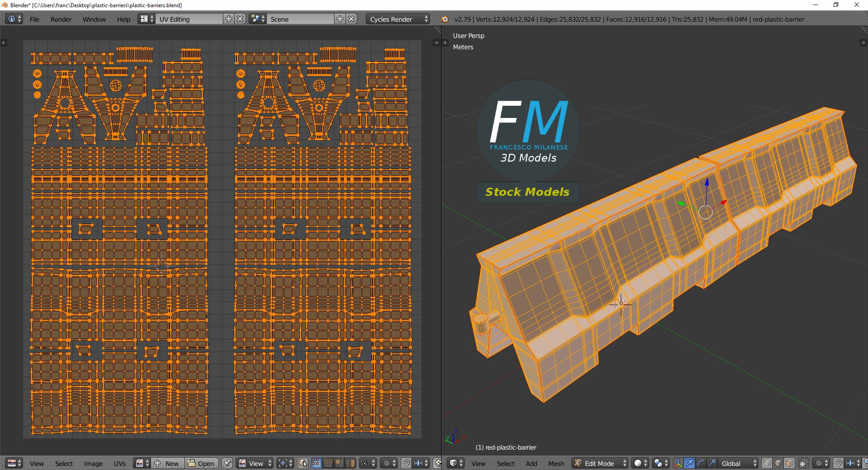Open the UV snap element selector
Screen dimensions: 868x470
421,463
